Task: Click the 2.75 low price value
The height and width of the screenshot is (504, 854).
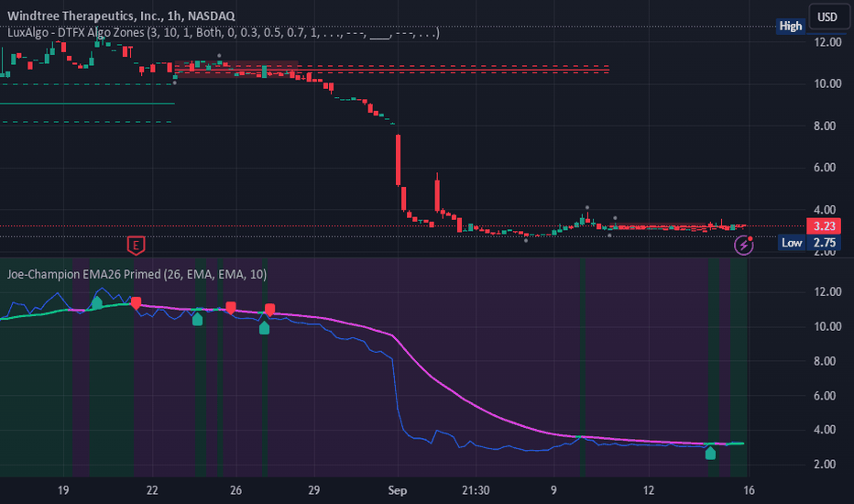Action: [824, 243]
